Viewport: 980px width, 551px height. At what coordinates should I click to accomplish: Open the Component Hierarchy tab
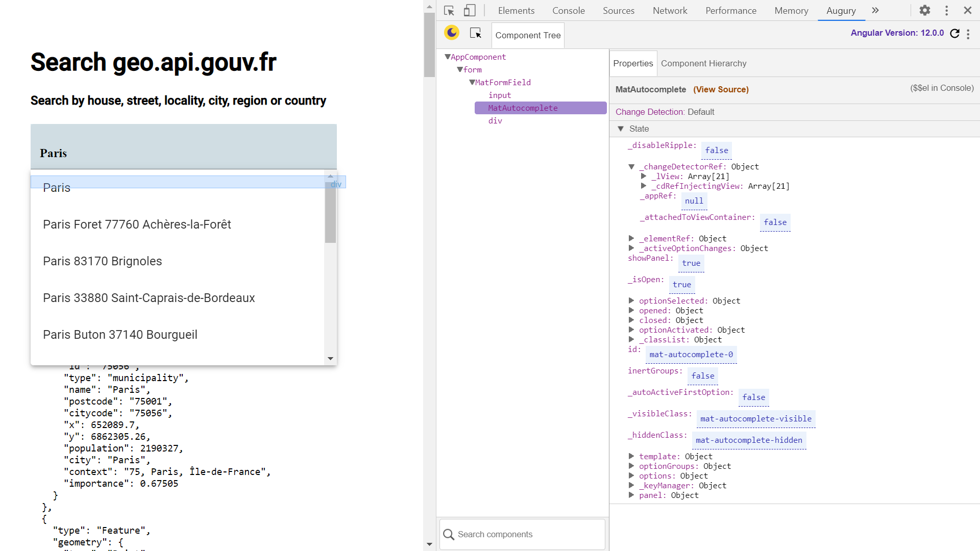(x=703, y=63)
